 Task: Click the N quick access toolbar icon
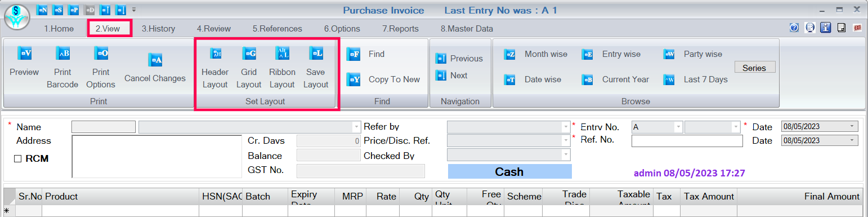click(42, 10)
